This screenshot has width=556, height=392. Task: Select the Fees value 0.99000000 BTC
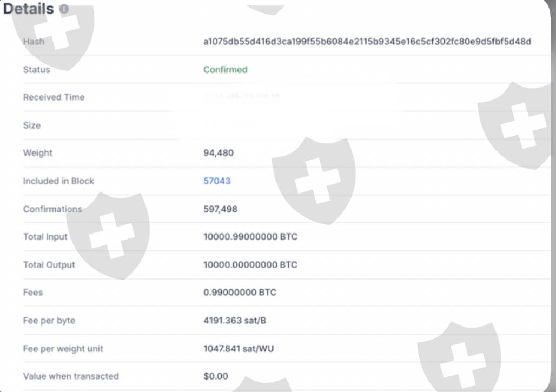point(240,293)
